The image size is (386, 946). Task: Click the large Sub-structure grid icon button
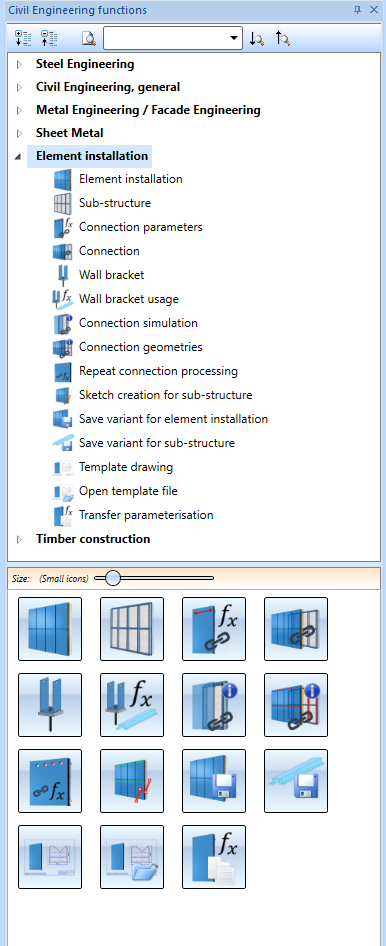tap(132, 629)
